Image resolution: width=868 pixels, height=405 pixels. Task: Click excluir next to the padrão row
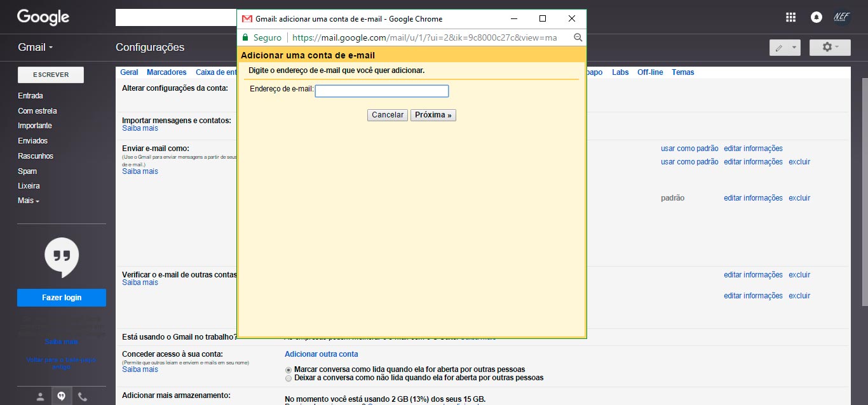(x=799, y=198)
